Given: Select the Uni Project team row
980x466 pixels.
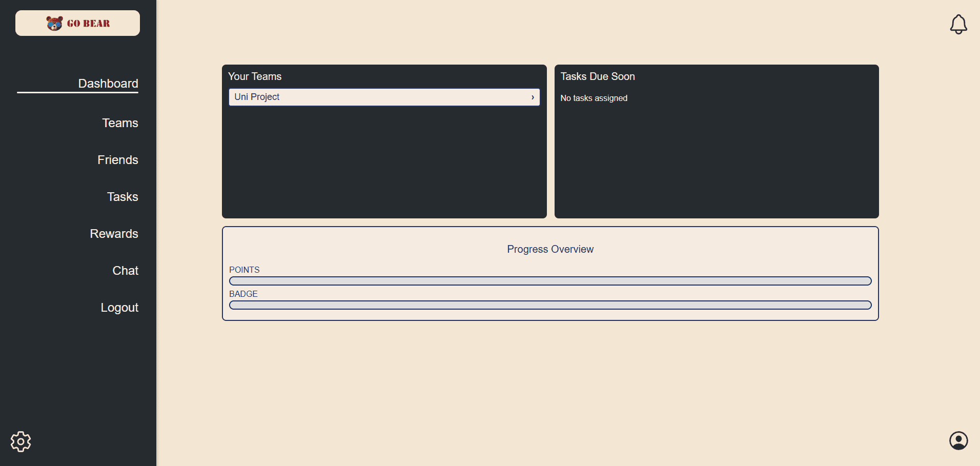Looking at the screenshot, I should [379, 97].
